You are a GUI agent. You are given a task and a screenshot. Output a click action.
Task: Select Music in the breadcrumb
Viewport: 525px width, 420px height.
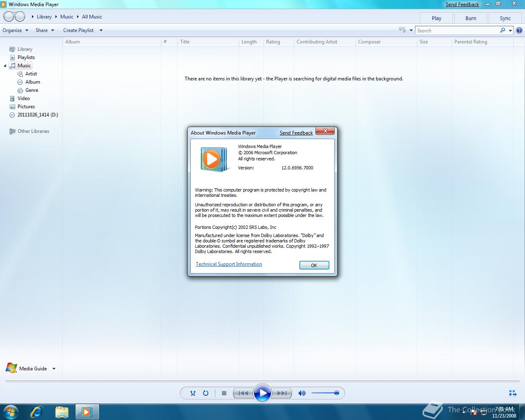point(67,17)
